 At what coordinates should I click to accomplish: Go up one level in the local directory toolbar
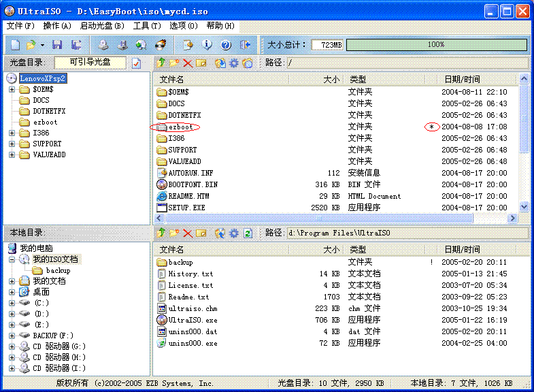tap(161, 233)
